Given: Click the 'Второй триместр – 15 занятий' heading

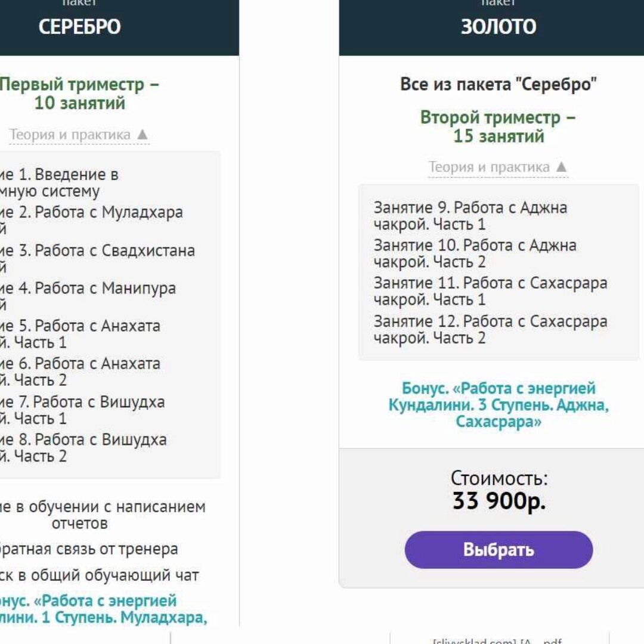Looking at the screenshot, I should tap(498, 126).
